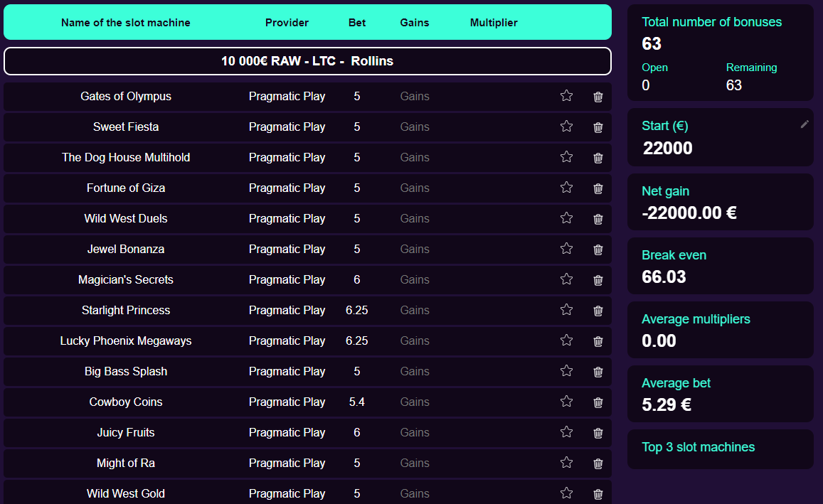Trash the Starlight Princess entry
The height and width of the screenshot is (504, 823).
(598, 311)
